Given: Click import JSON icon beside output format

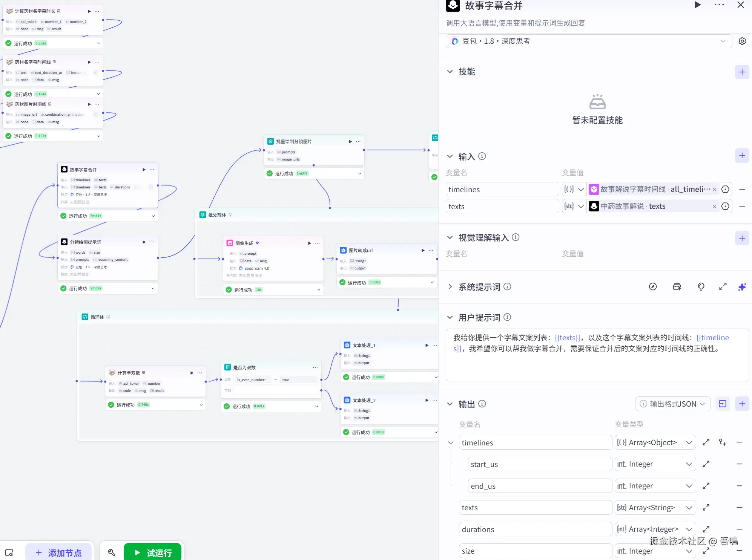Looking at the screenshot, I should (x=723, y=404).
